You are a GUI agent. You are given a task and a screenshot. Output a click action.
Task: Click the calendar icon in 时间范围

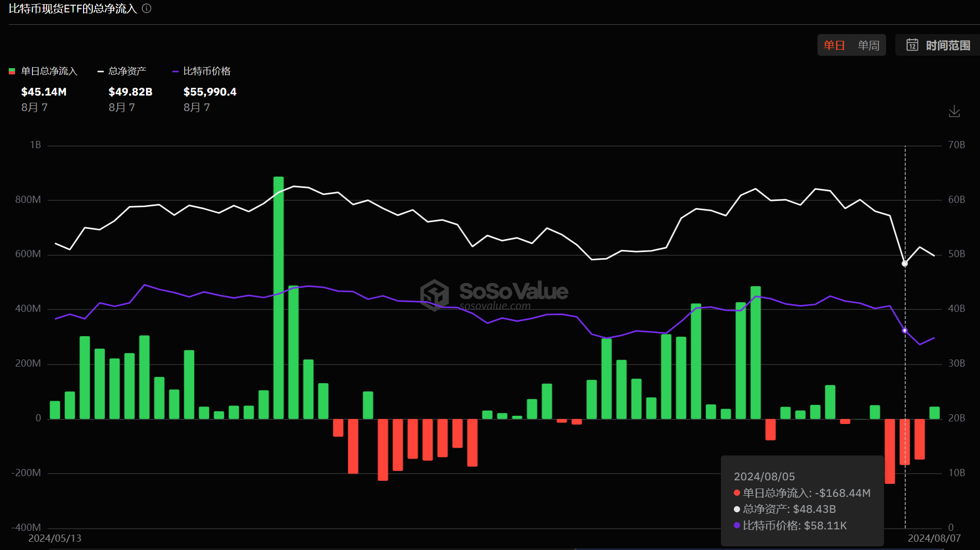pyautogui.click(x=912, y=45)
